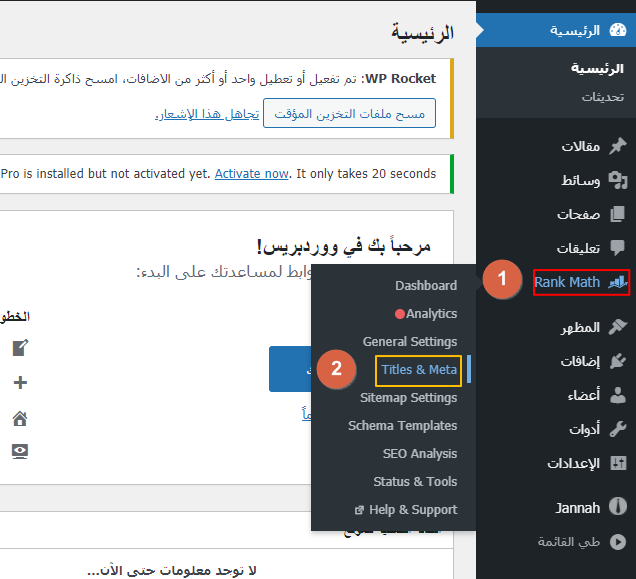Viewport: 636px width, 579px height.
Task: Click the user icon next to أعضاء
Action: (x=617, y=395)
